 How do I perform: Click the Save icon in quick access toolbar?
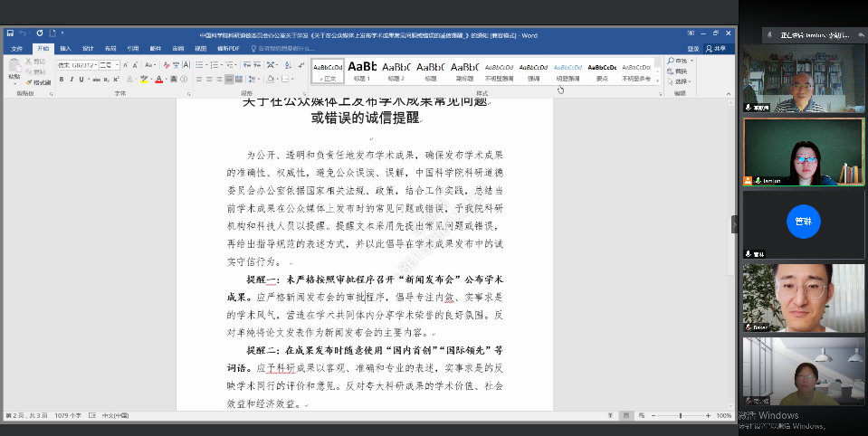[10, 35]
